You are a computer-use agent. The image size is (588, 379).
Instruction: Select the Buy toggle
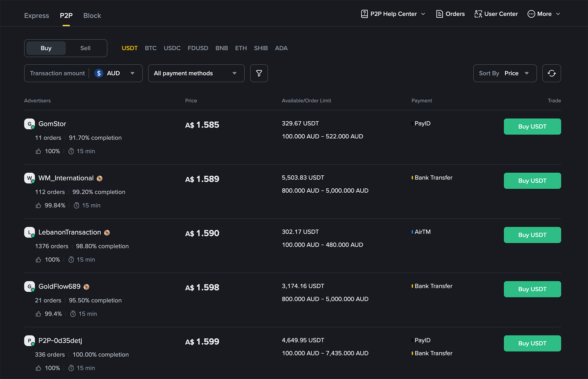[x=46, y=48]
